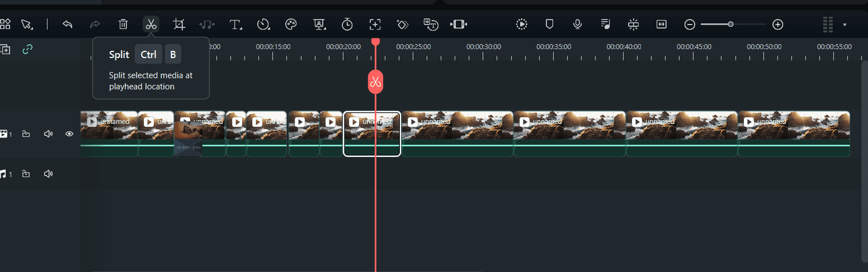Lock the music track 1
Screen dimensions: 868x272
[26, 174]
